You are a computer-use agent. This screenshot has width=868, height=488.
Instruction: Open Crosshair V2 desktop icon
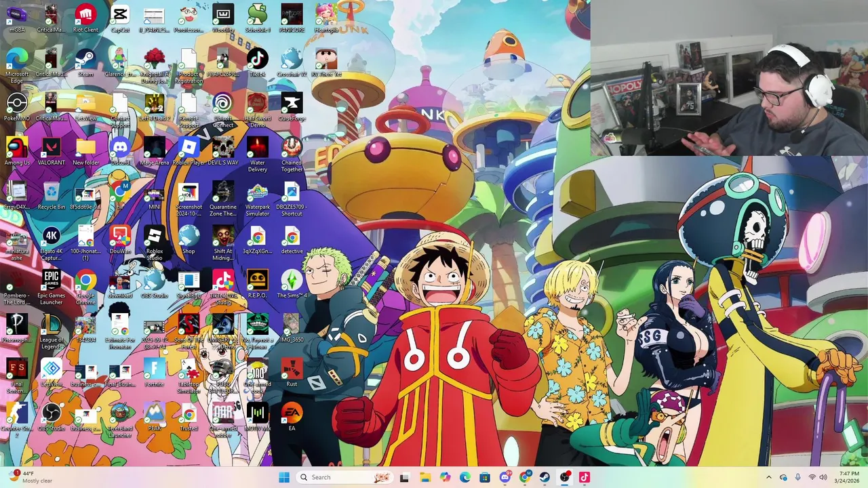coord(292,62)
